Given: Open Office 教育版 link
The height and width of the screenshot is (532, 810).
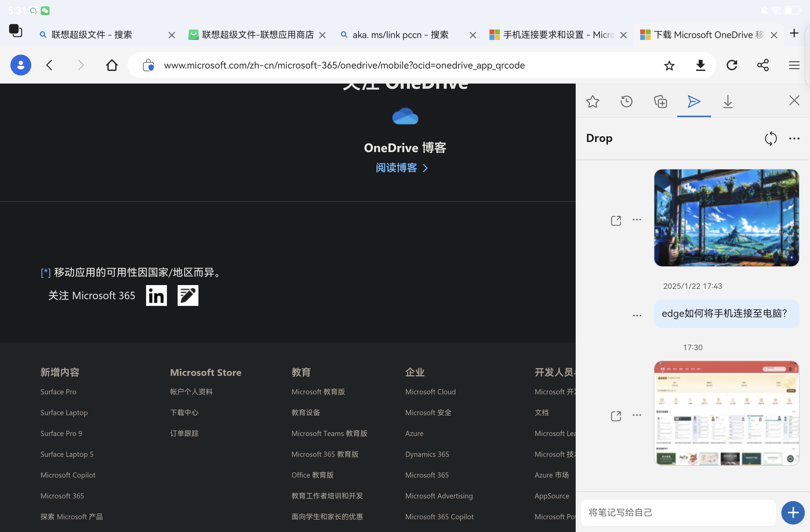Looking at the screenshot, I should coord(312,475).
